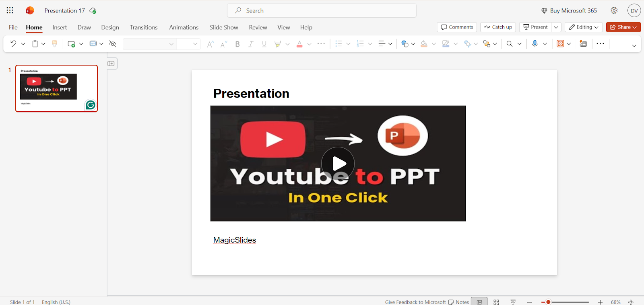Apply text highlight color

tap(277, 44)
